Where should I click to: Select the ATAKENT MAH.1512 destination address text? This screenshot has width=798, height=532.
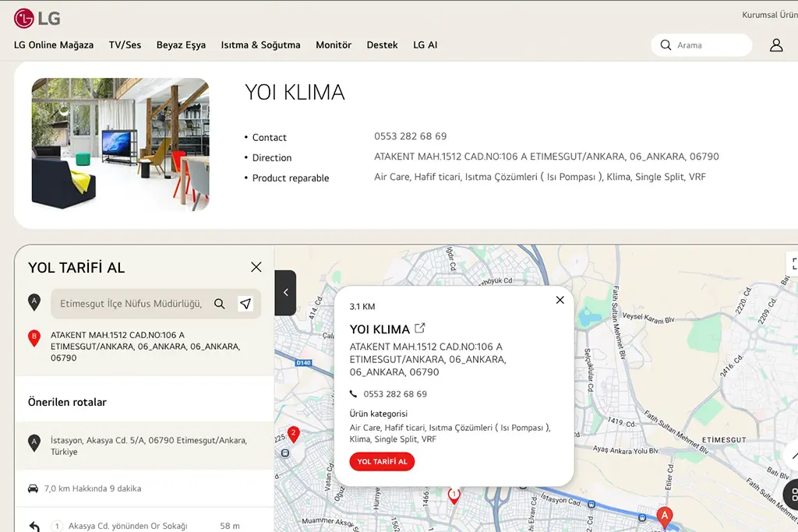point(145,347)
